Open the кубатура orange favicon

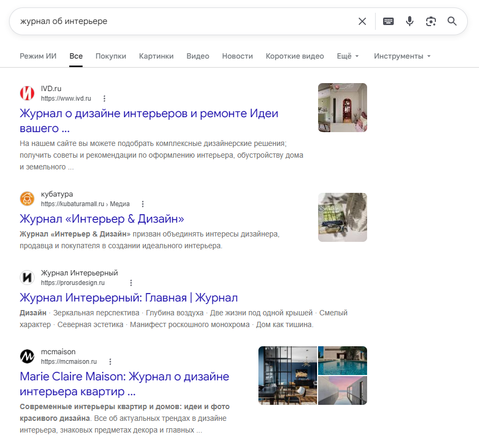click(27, 199)
